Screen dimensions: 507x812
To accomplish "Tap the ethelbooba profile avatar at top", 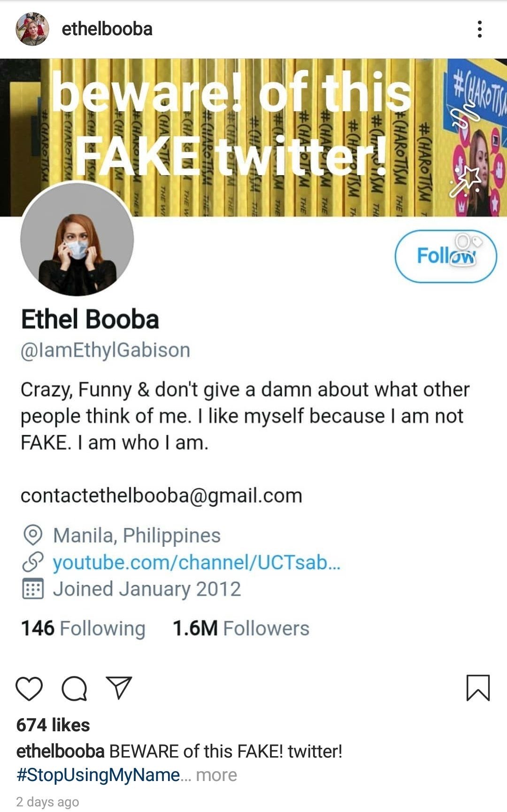I will [x=32, y=29].
